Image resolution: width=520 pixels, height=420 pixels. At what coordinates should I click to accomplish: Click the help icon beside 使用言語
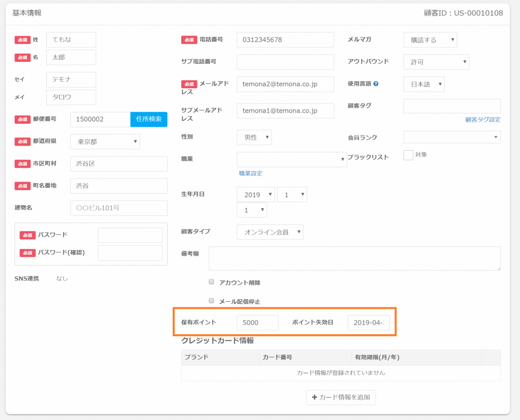click(376, 84)
